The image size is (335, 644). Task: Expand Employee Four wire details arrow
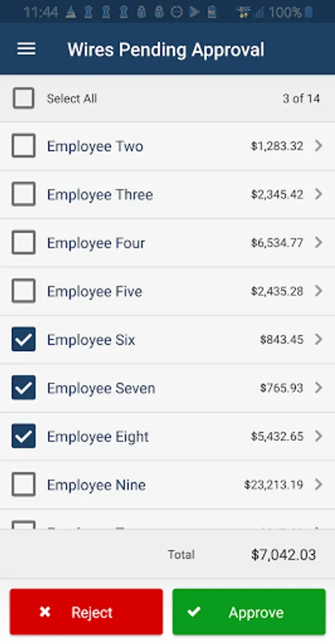coord(318,243)
